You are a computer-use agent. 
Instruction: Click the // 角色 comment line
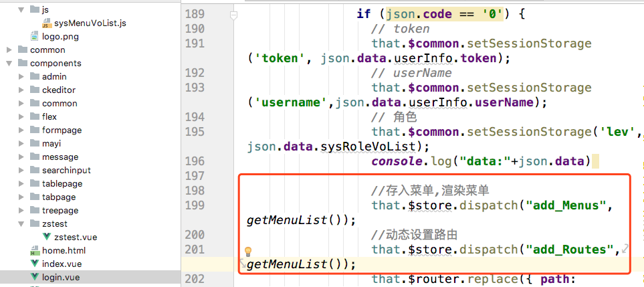click(x=395, y=118)
